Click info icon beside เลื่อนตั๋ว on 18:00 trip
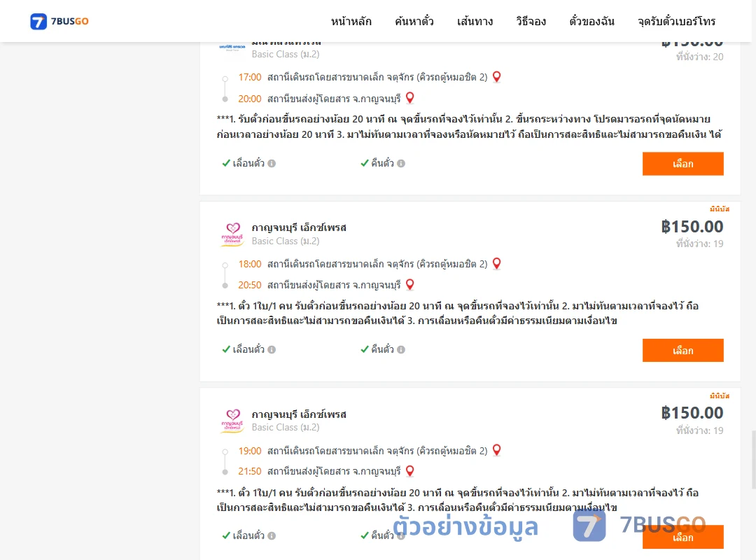Viewport: 756px width, 560px height. (272, 350)
